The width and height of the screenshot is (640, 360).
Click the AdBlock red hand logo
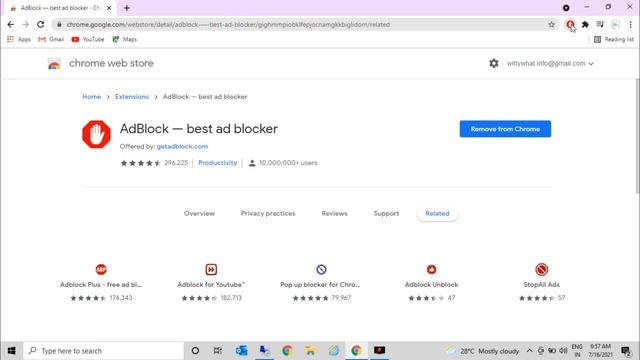point(96,134)
